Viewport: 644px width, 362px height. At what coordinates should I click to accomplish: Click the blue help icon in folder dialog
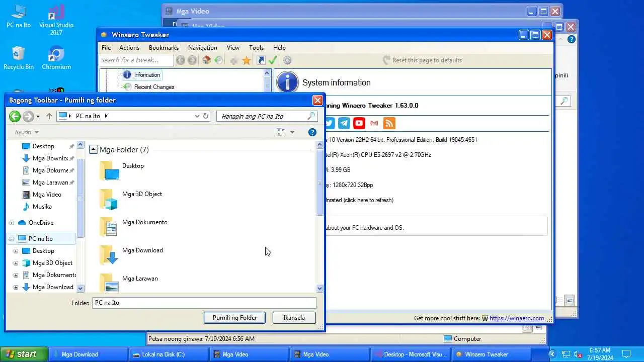click(312, 132)
